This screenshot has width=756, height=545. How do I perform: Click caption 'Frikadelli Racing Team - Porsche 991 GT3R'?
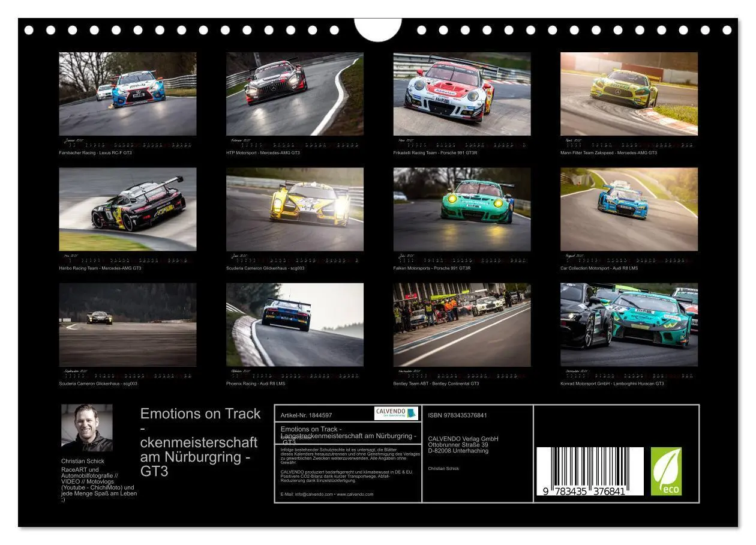(x=436, y=153)
